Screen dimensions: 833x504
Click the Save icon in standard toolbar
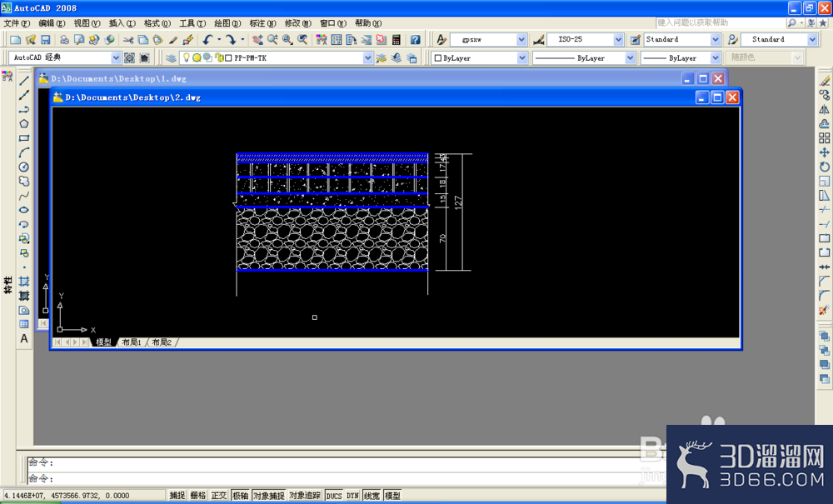46,40
